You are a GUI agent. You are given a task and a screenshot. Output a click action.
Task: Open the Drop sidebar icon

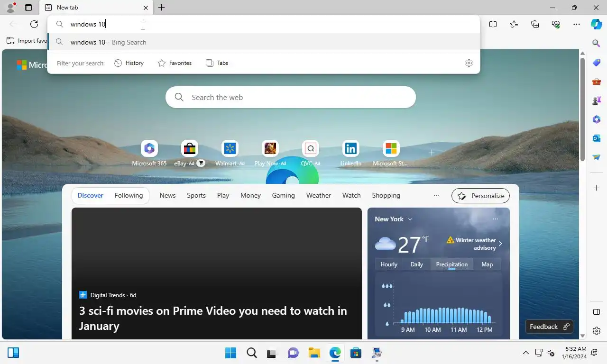tap(597, 157)
